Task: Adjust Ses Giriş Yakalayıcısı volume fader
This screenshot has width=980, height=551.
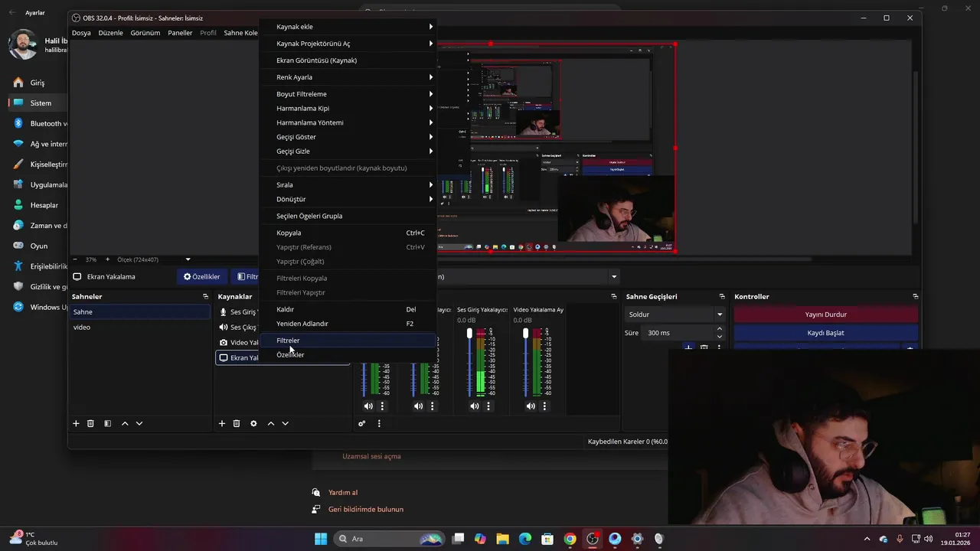Action: coord(469,334)
